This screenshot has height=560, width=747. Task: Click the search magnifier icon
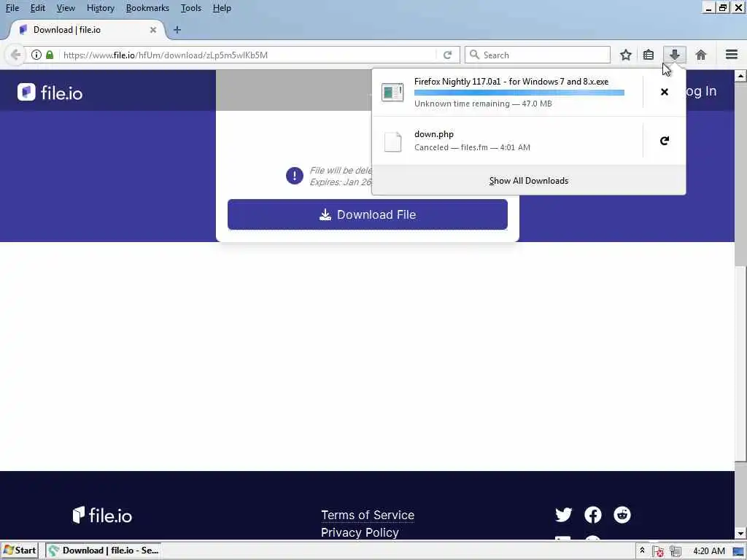coord(474,55)
